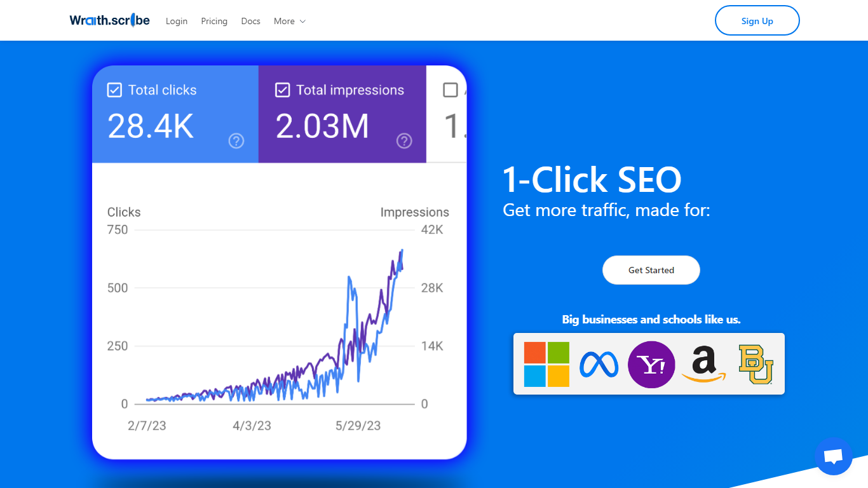Viewport: 868px width, 488px height.
Task: Click the Amazon logo
Action: click(703, 365)
